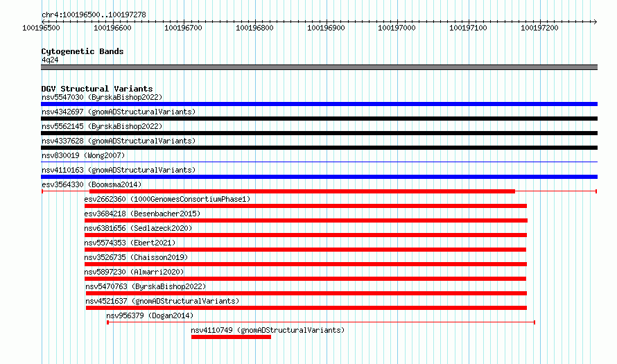Select the red bar under nsv5897230
The image size is (617, 364).
[x=305, y=279]
